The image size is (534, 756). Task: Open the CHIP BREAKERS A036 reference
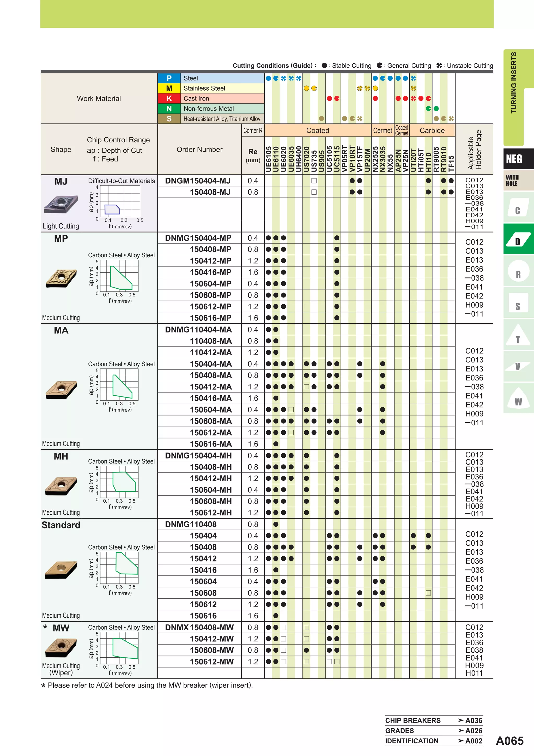coord(434,721)
